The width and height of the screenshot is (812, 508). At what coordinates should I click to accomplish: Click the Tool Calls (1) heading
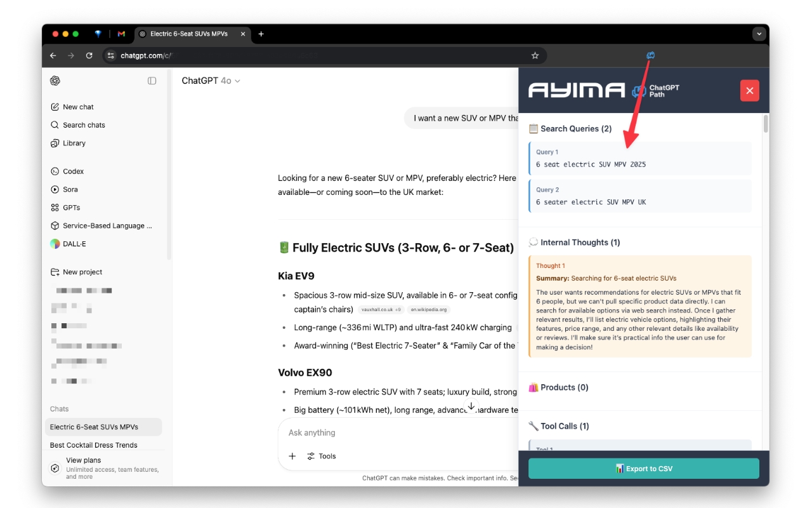click(559, 426)
